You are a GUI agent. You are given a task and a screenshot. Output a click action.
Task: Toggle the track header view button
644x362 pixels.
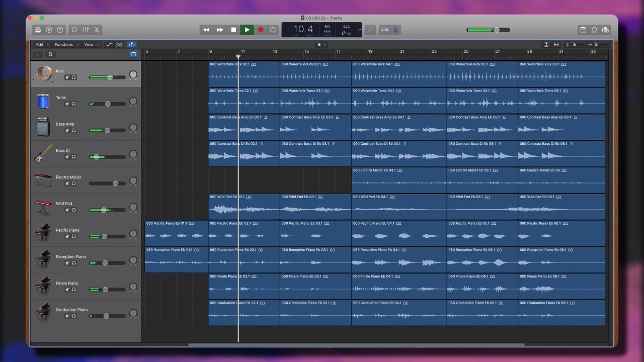click(x=133, y=54)
